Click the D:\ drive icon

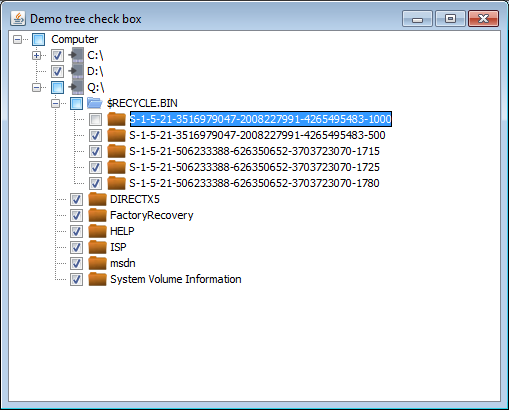(x=76, y=71)
